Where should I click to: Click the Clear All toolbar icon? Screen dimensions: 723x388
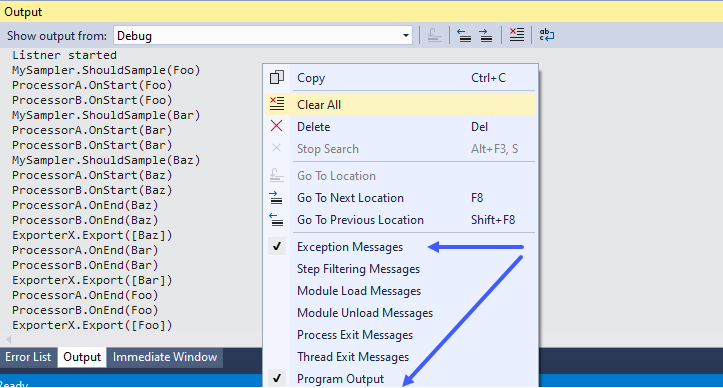coord(517,35)
